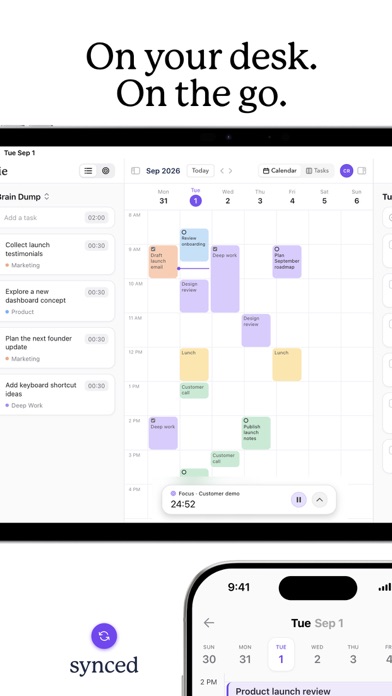Image resolution: width=392 pixels, height=696 pixels.
Task: Select Sat 5 calendar column header
Action: (x=325, y=197)
